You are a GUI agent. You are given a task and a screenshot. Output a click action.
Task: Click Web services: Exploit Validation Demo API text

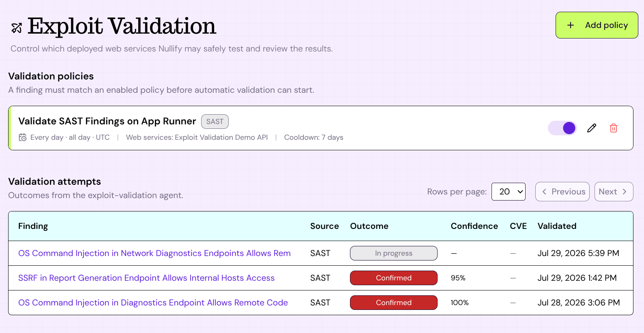click(197, 137)
